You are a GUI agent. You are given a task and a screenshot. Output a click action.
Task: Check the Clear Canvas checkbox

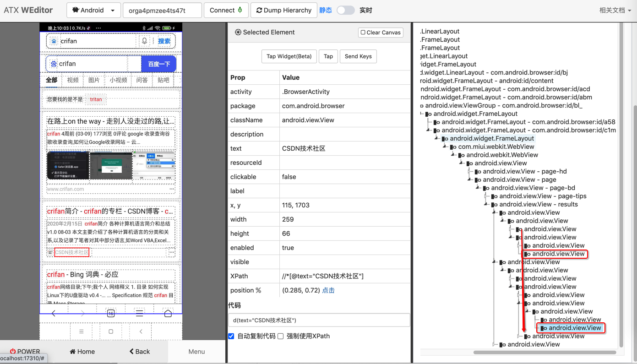(x=363, y=33)
